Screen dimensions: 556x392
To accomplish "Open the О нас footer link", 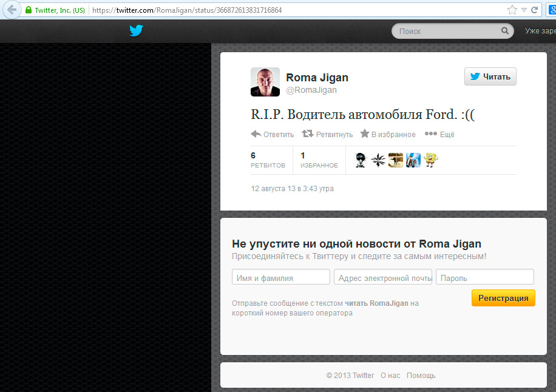I will 390,376.
